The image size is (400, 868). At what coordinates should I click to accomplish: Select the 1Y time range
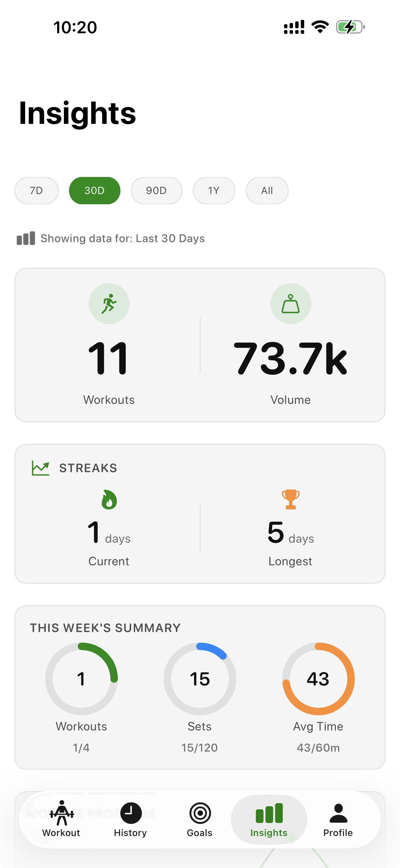click(214, 191)
